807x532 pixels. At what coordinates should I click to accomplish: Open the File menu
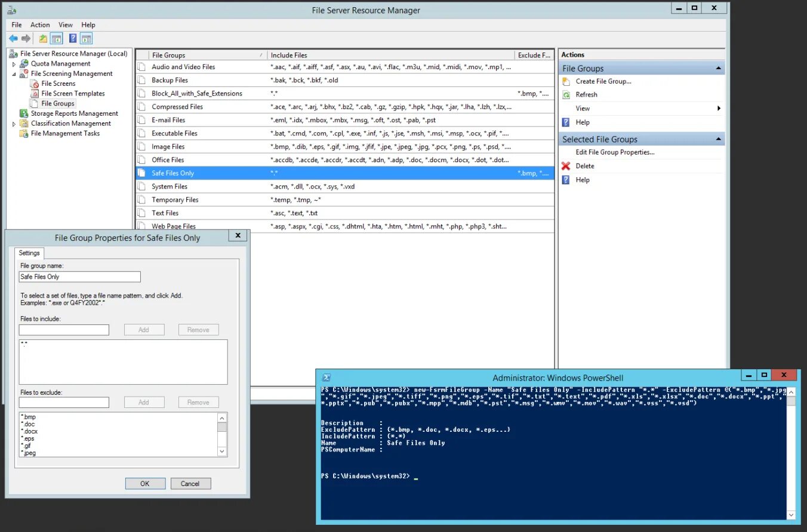click(x=17, y=25)
